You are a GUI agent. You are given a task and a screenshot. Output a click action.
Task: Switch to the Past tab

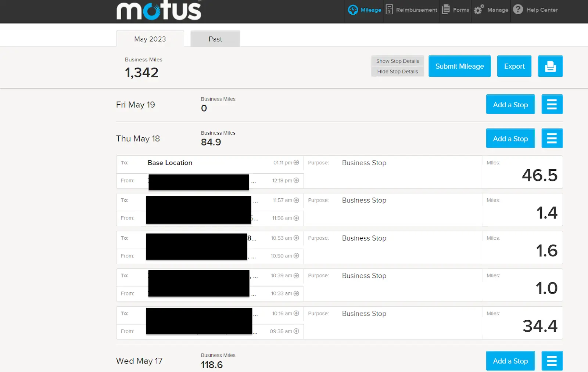click(215, 39)
